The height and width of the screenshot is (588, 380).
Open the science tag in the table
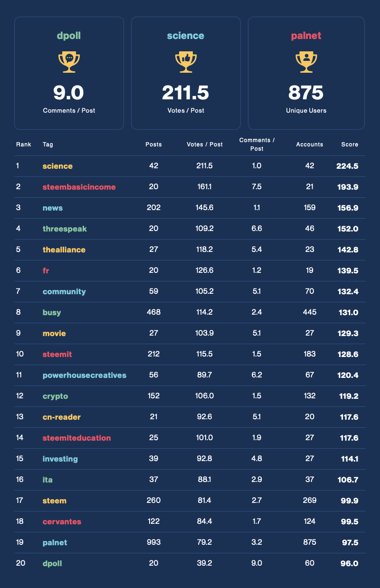tap(57, 166)
